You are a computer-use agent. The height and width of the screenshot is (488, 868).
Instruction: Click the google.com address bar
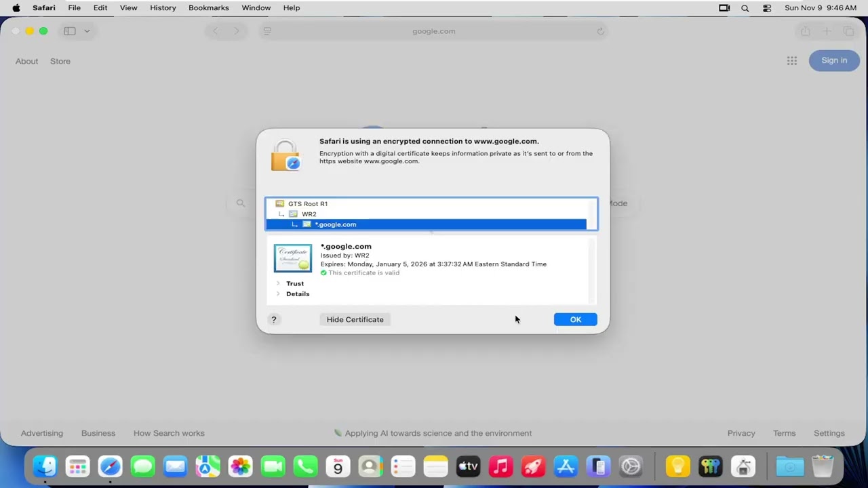coord(433,31)
